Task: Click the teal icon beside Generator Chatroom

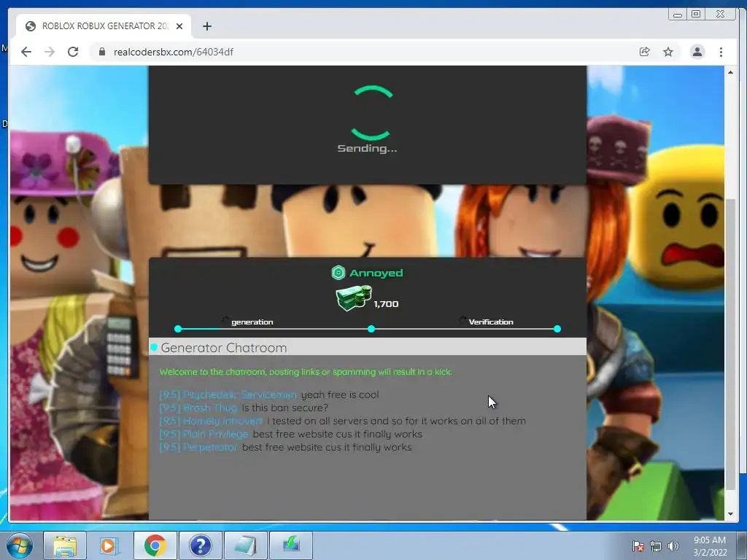Action: pos(154,346)
